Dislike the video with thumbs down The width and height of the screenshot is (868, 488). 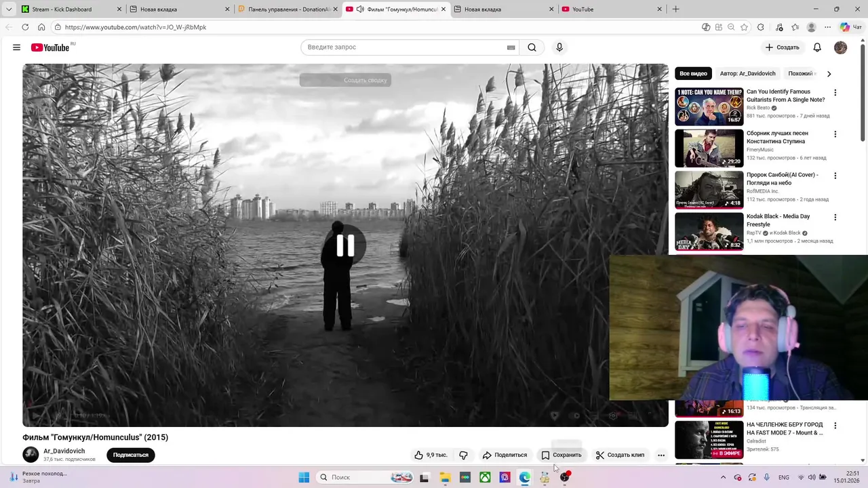pos(463,455)
